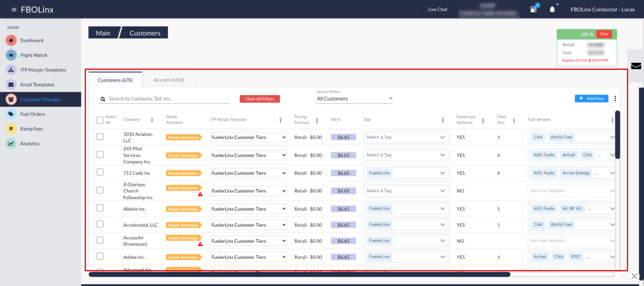Click warning icon for AccessAir (Freemium)

click(x=200, y=244)
